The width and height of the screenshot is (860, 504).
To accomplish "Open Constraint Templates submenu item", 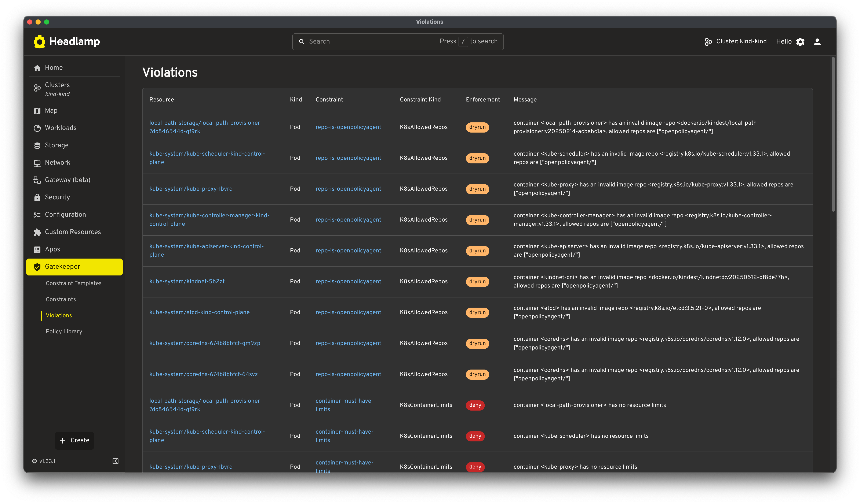I will (73, 283).
